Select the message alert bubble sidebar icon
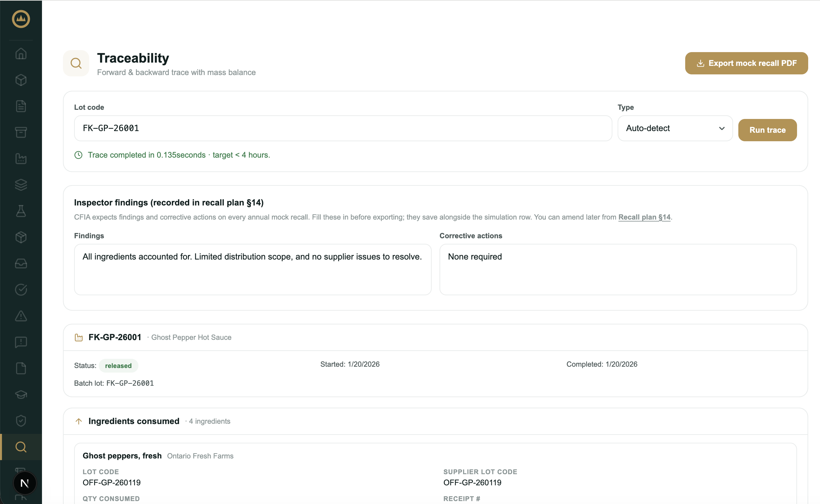Image resolution: width=820 pixels, height=504 pixels. pyautogui.click(x=21, y=342)
